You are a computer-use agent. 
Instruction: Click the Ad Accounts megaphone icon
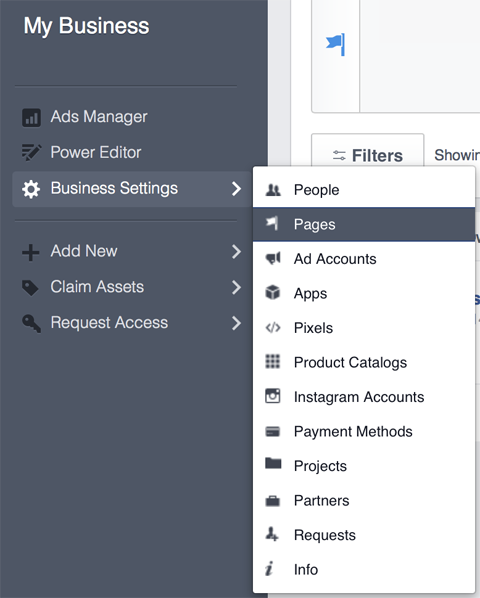pyautogui.click(x=273, y=259)
